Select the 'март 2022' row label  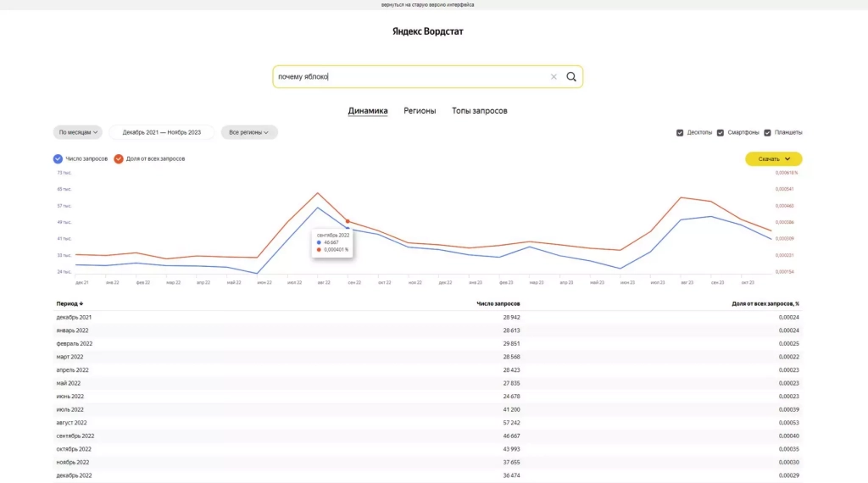pyautogui.click(x=70, y=358)
